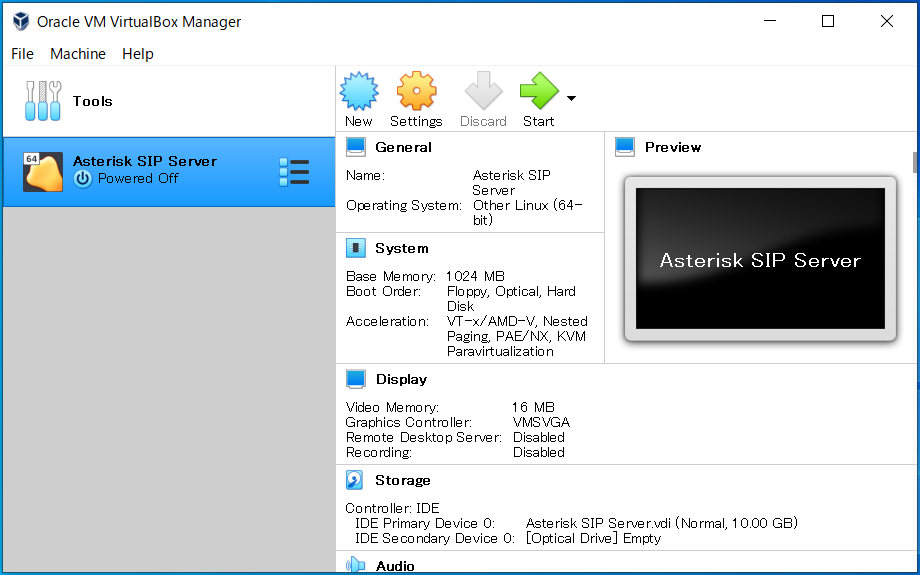
Task: Click the Recording Disabled value
Action: (x=539, y=452)
